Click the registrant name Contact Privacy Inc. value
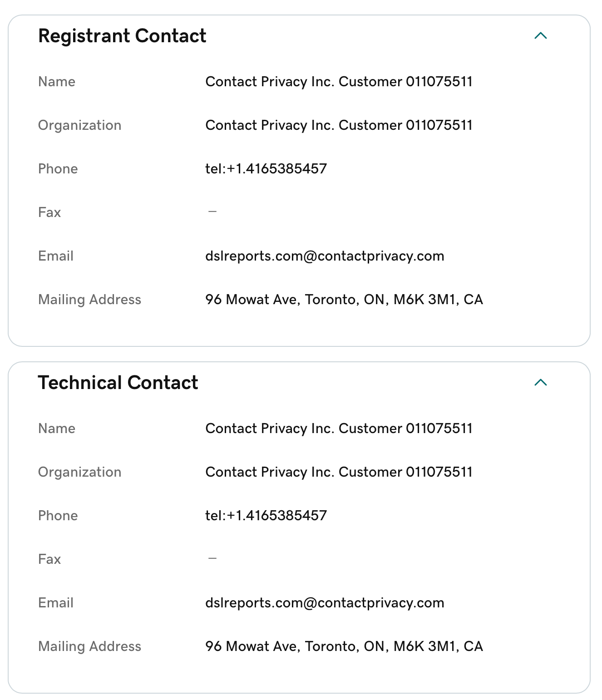602x700 pixels. (339, 82)
